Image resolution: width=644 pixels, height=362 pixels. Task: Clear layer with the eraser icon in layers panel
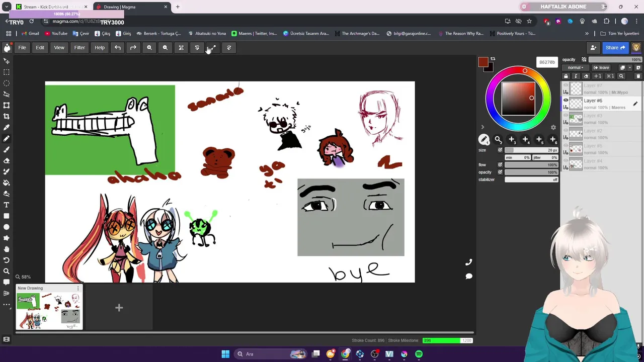point(586,76)
